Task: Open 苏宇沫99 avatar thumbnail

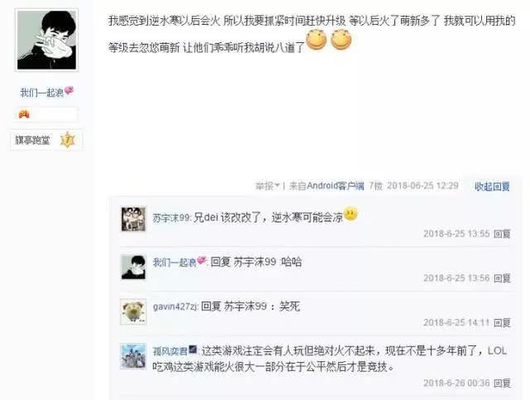Action: coord(134,219)
